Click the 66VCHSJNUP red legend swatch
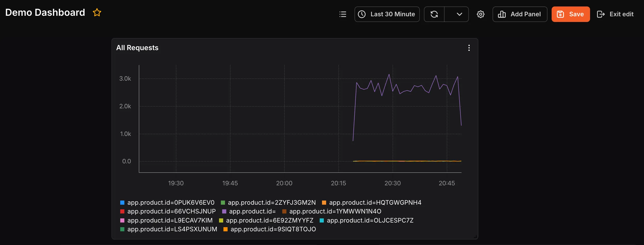The height and width of the screenshot is (245, 644). (x=122, y=211)
